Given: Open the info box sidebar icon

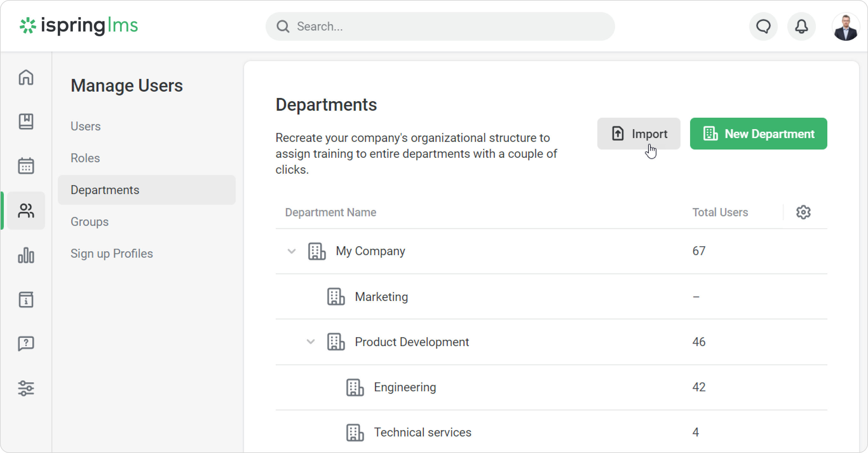Looking at the screenshot, I should pyautogui.click(x=26, y=300).
